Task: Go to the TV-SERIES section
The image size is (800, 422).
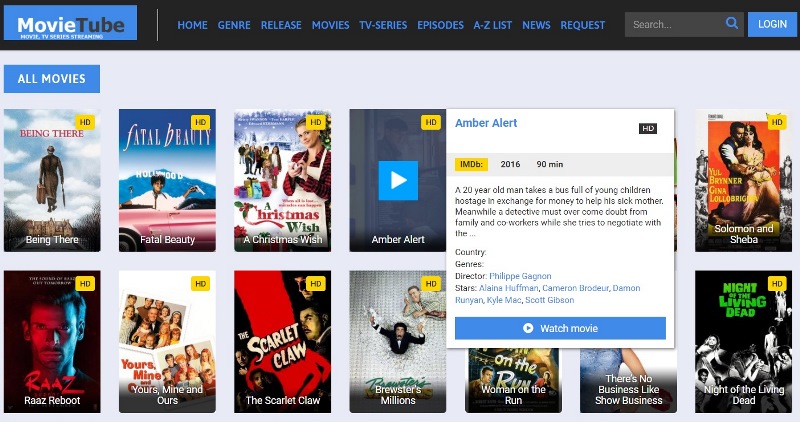Action: (383, 25)
